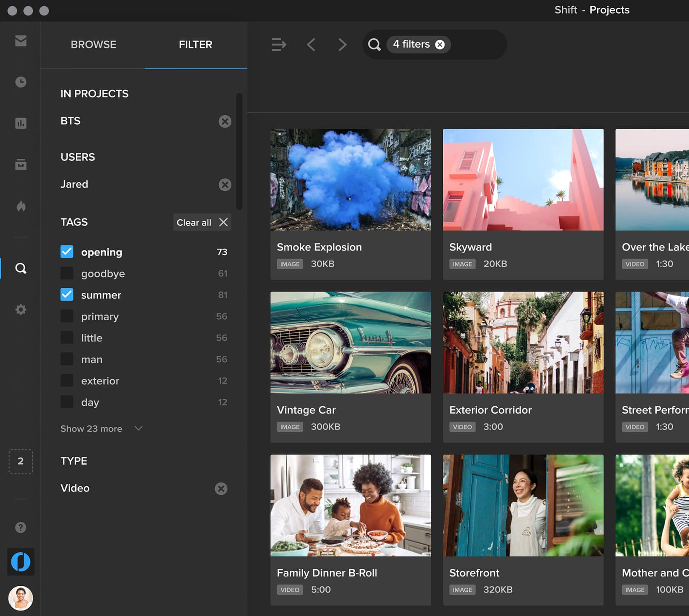
Task: Remove the Video type filter
Action: point(221,489)
